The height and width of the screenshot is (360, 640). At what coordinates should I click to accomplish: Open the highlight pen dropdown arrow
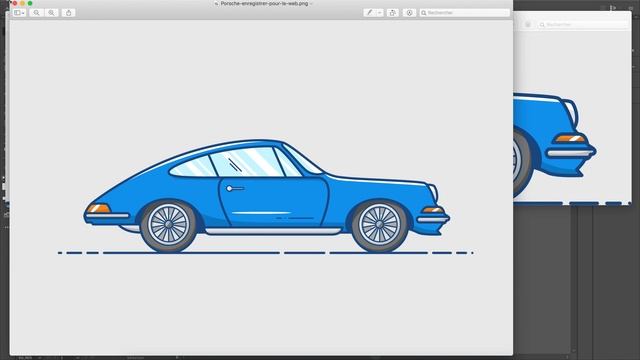tap(380, 13)
